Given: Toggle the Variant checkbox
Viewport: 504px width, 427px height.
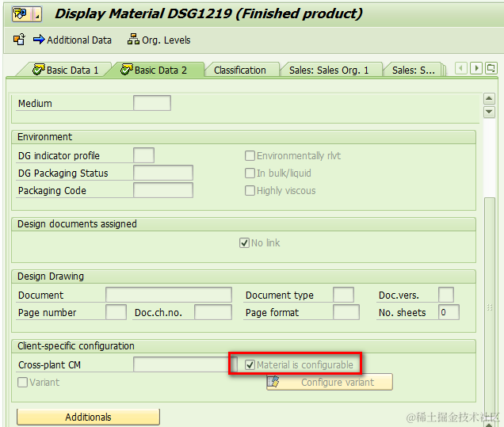Looking at the screenshot, I should 22,382.
